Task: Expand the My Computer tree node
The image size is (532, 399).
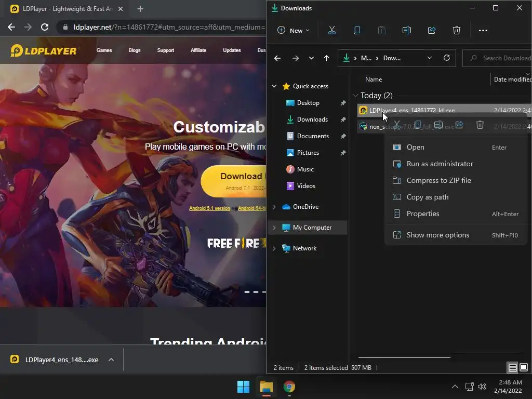Action: coord(274,228)
